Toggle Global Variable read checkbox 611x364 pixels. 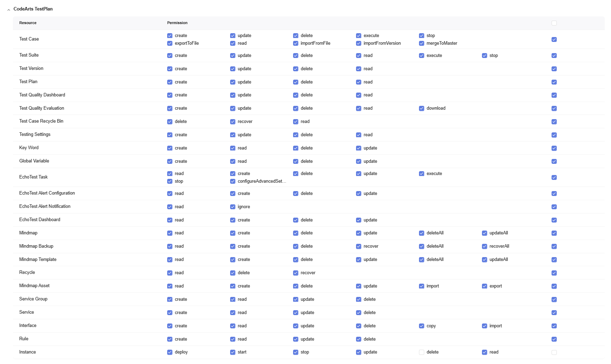point(233,161)
